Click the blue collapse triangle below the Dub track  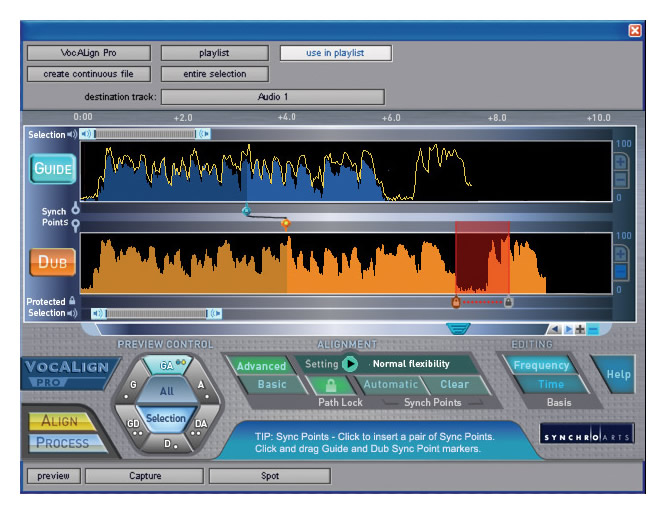pos(458,328)
